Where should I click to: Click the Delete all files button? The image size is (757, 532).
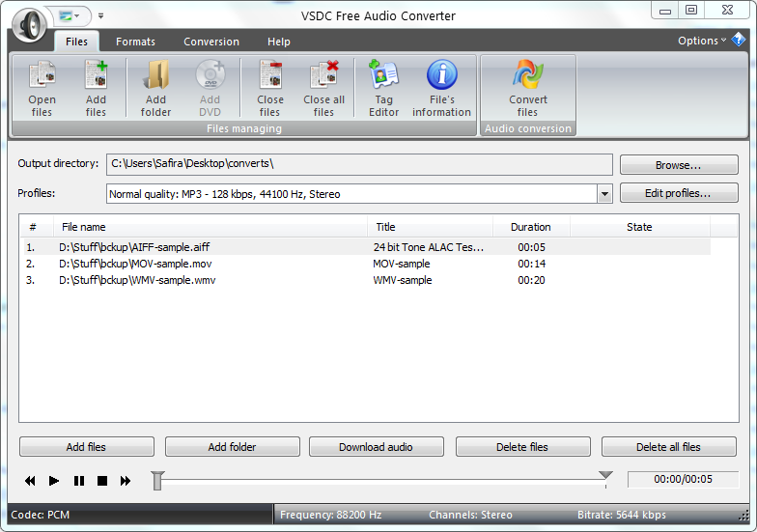click(668, 447)
